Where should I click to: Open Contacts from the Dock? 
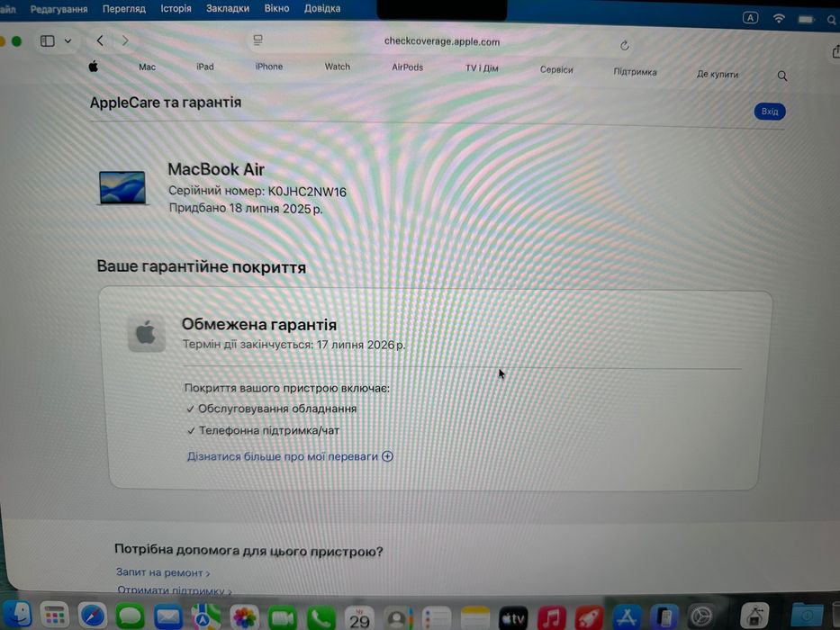coord(398,619)
